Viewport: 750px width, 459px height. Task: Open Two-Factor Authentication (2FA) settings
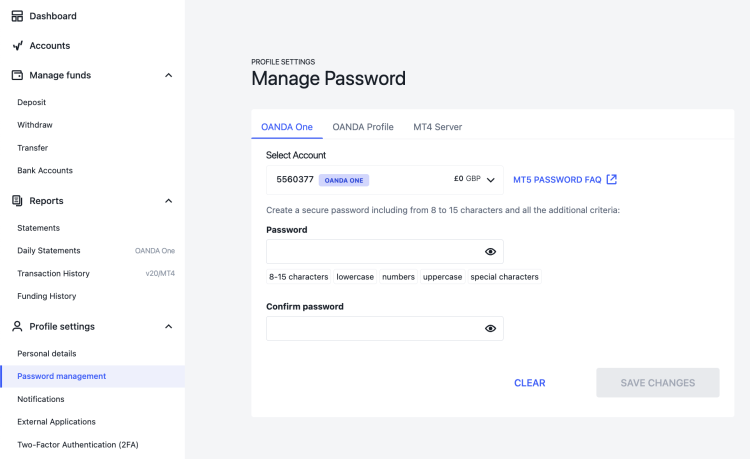click(77, 445)
